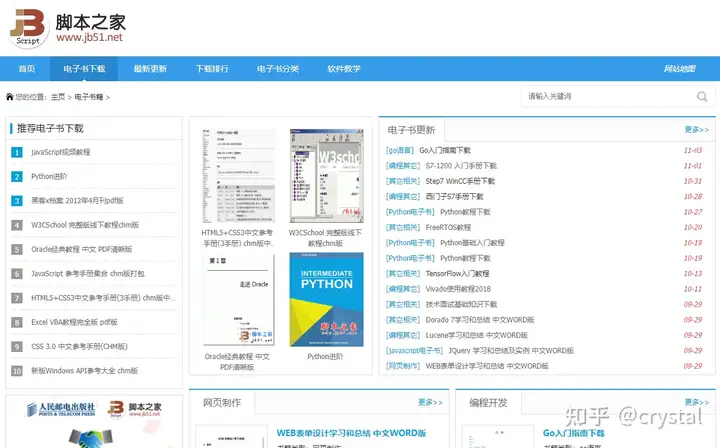The height and width of the screenshot is (448, 720).
Task: Open 黑客x档案 2012年4月刊pdf版 entry
Action: [77, 201]
